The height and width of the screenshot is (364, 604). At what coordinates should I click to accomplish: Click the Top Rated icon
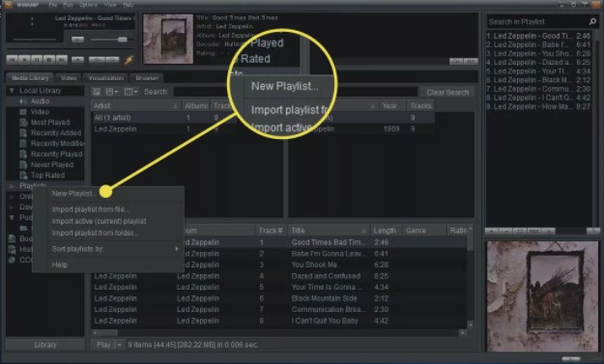23,175
